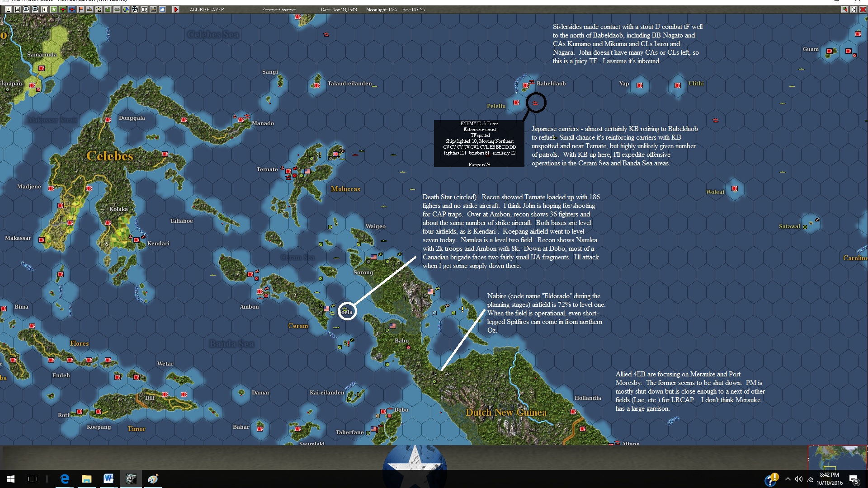
Task: Click the Donggala base label
Action: click(132, 118)
